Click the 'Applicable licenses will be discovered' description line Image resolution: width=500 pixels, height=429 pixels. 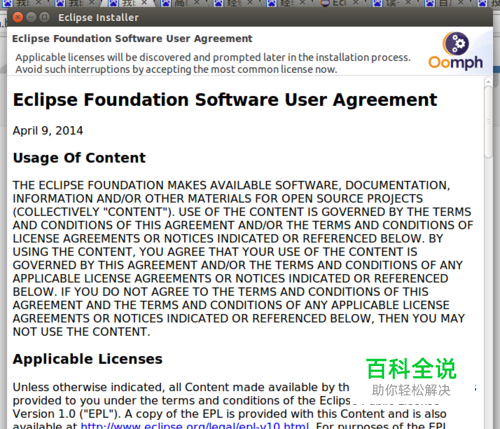pyautogui.click(x=213, y=57)
